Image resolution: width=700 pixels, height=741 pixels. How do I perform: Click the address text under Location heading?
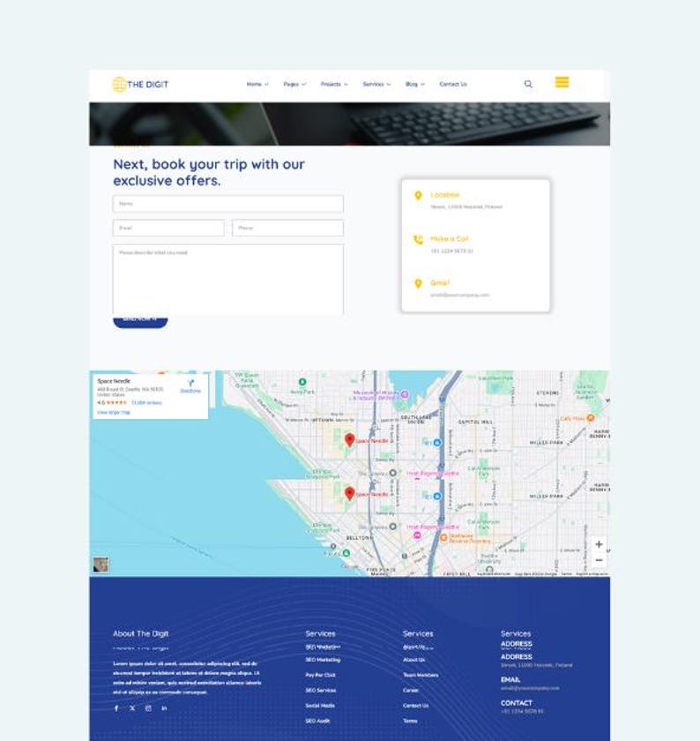tap(466, 207)
